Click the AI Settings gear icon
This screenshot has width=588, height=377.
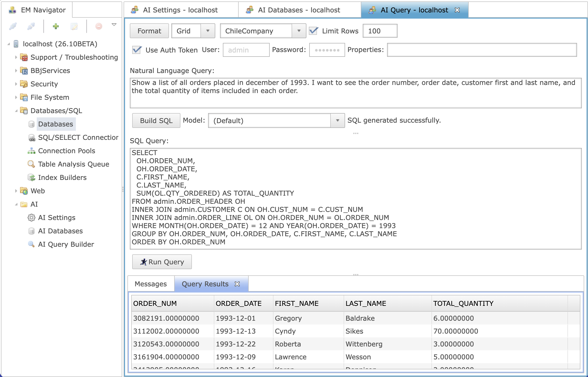coord(31,218)
